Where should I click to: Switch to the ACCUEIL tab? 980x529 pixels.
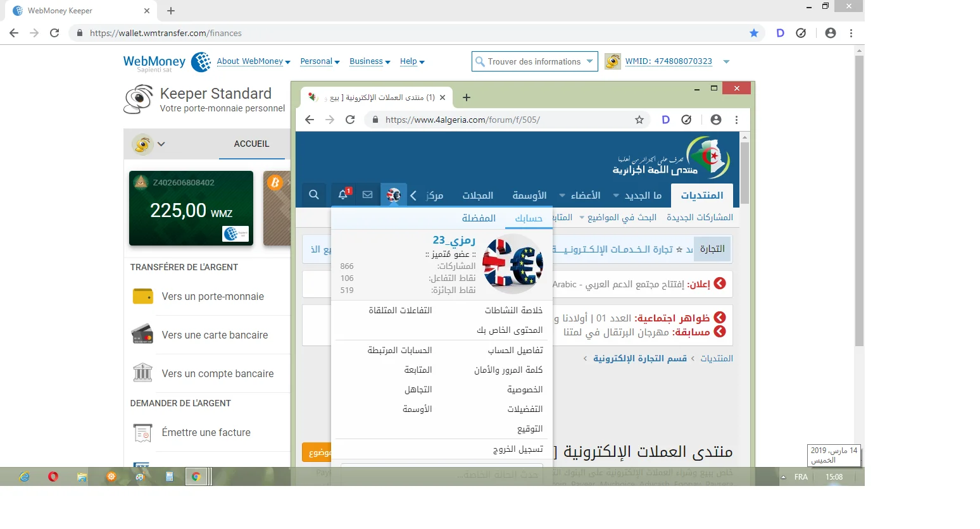(x=251, y=144)
